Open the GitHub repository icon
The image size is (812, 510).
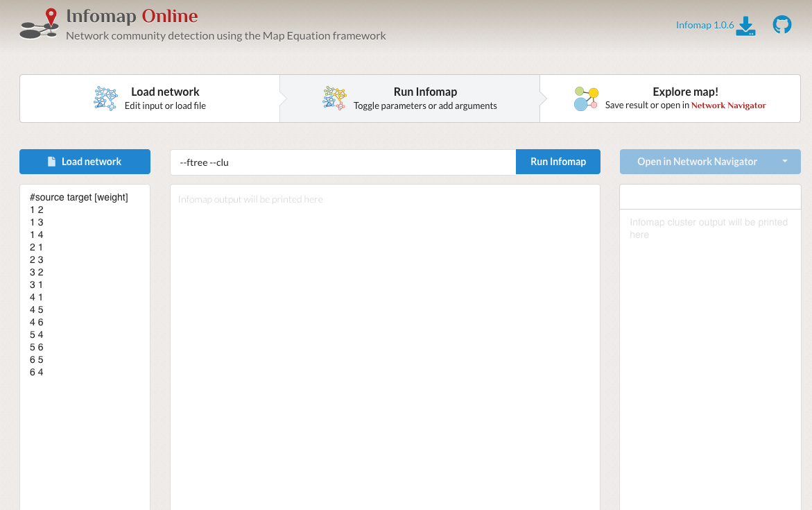tap(782, 24)
